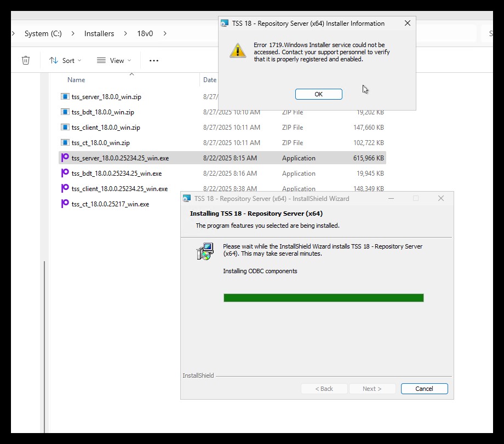This screenshot has width=504, height=444.
Task: Click the delete trash icon in Explorer
Action: tap(26, 60)
